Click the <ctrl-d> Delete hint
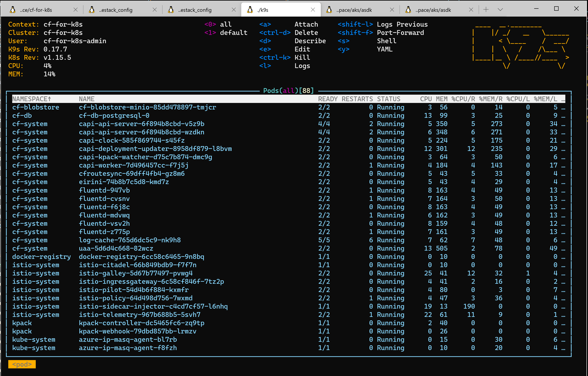 [x=289, y=33]
